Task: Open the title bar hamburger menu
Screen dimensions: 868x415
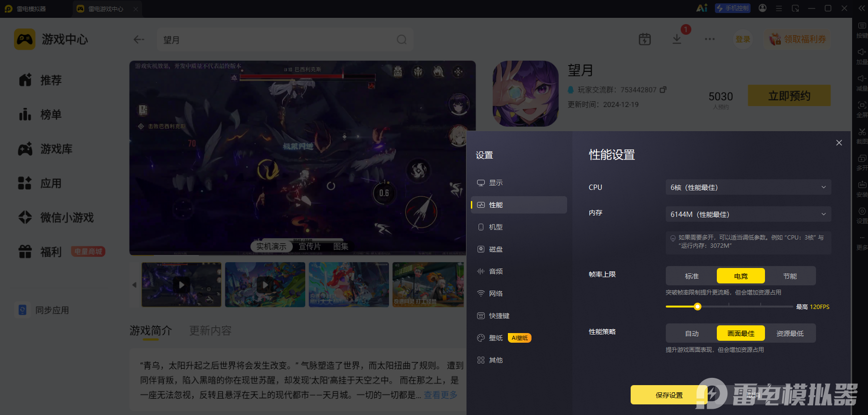Action: click(x=779, y=8)
